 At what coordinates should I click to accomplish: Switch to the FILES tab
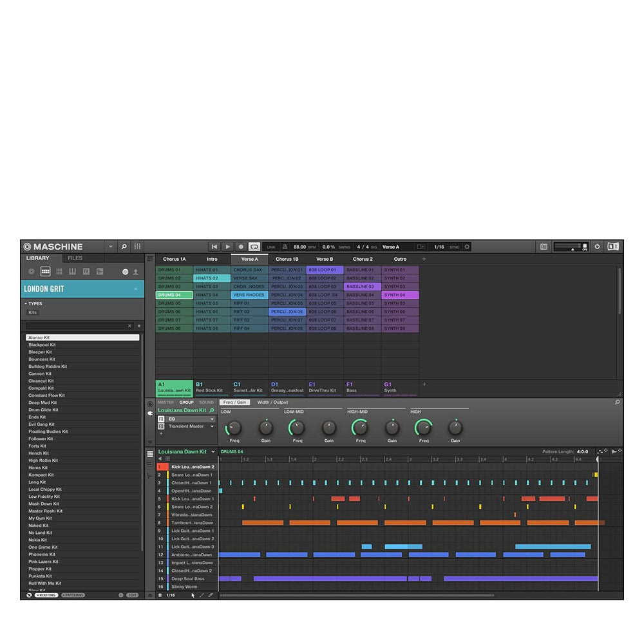[75, 258]
